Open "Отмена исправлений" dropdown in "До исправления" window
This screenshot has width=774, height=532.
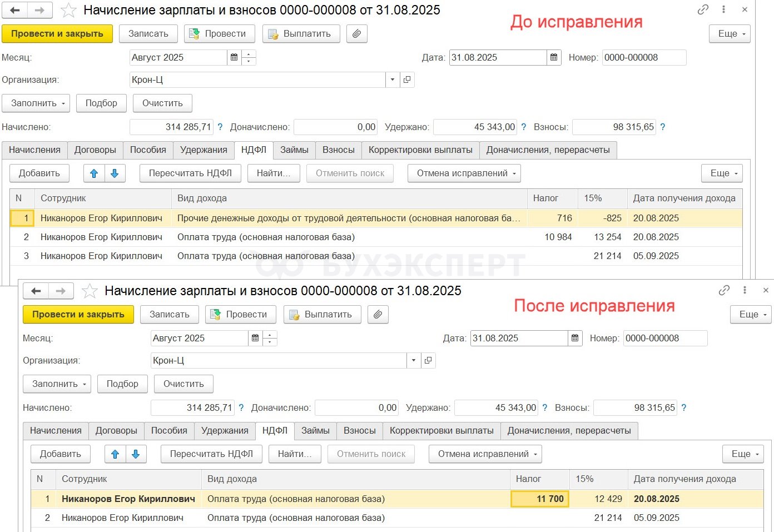pos(465,173)
